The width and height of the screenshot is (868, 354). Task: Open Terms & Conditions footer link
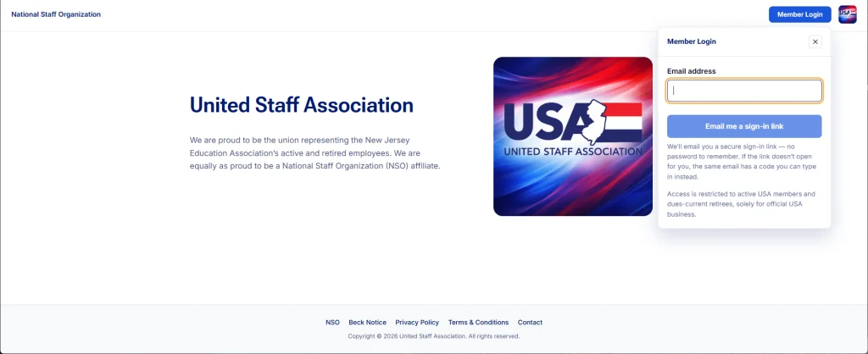(x=478, y=323)
